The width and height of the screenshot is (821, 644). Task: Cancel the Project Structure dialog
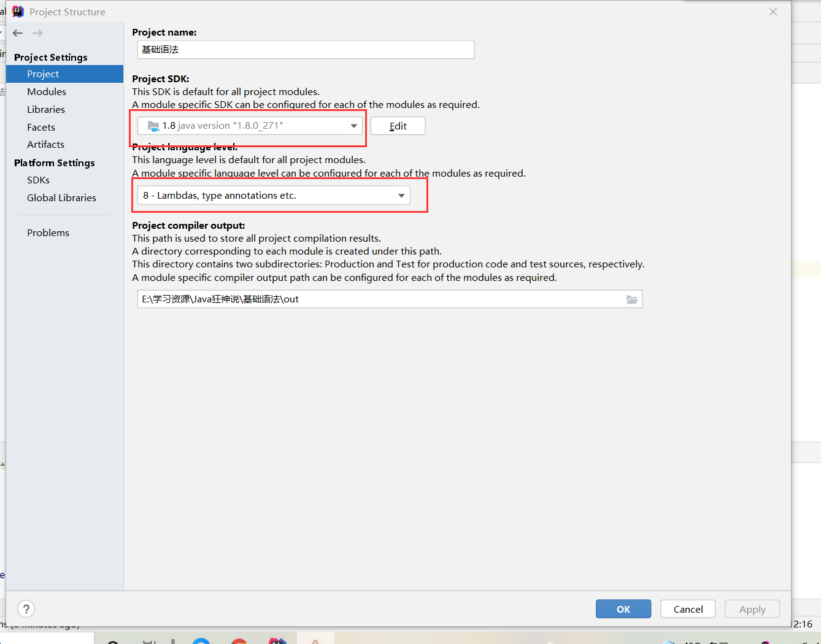688,609
